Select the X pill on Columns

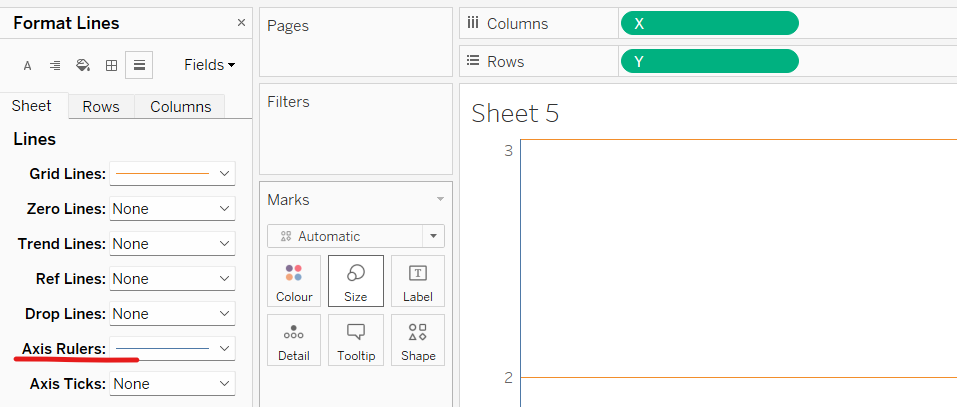click(710, 24)
